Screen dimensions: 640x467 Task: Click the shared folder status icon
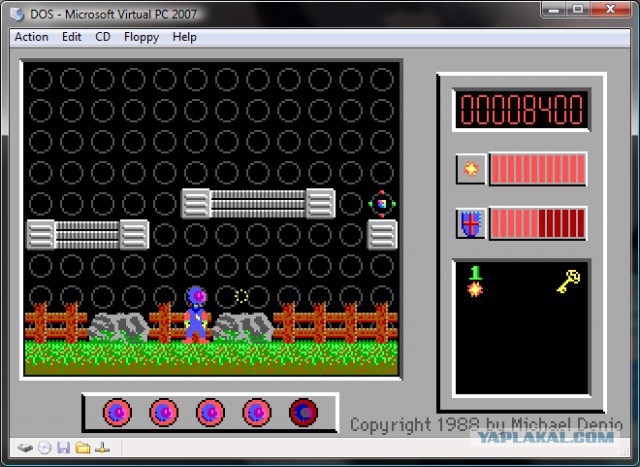83,448
